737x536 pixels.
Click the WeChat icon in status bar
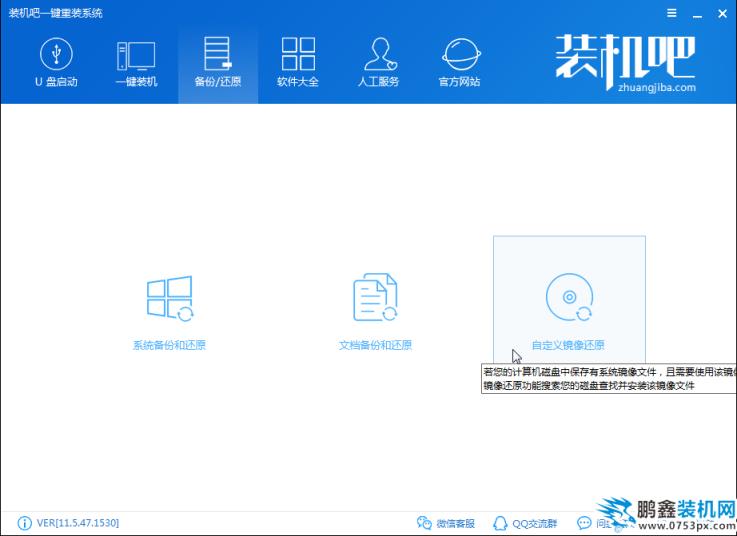424,523
